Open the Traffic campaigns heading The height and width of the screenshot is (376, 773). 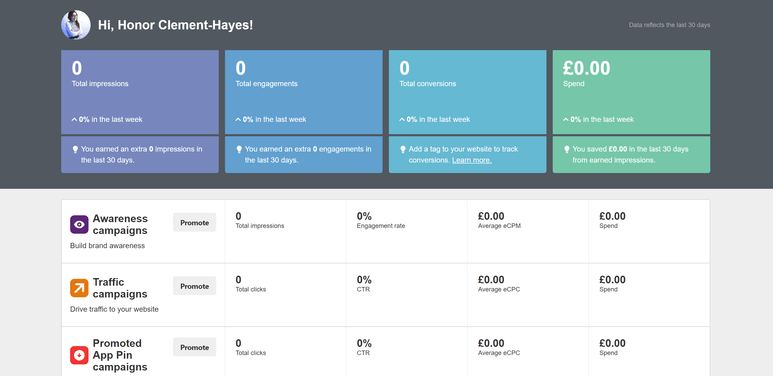click(x=120, y=288)
